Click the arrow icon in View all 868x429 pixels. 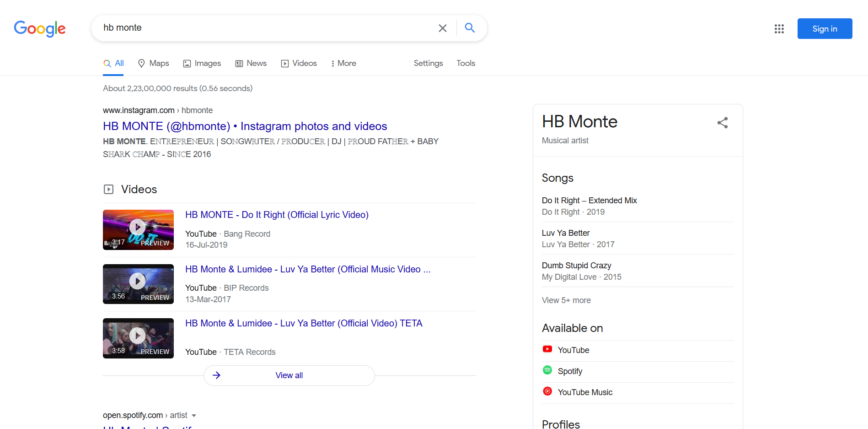[x=217, y=375]
